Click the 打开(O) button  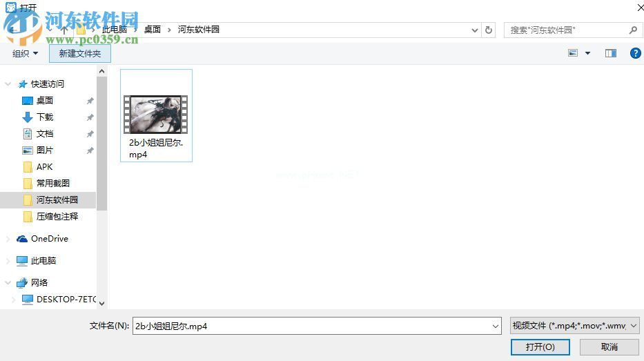pyautogui.click(x=540, y=347)
